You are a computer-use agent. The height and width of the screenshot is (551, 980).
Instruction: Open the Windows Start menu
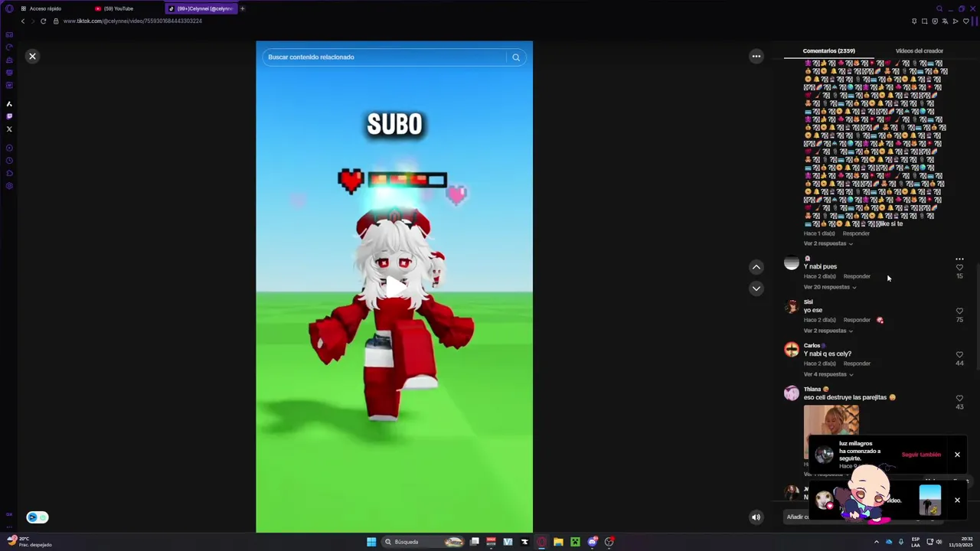371,542
